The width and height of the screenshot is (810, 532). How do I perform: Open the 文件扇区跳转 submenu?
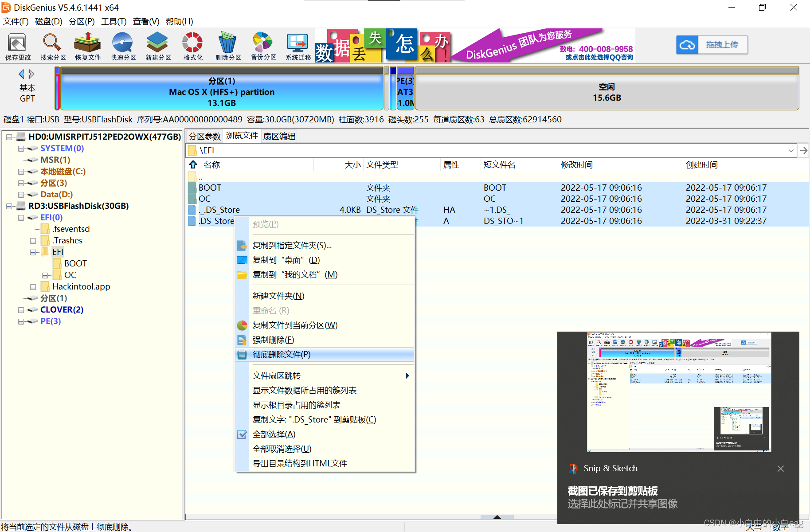[325, 376]
